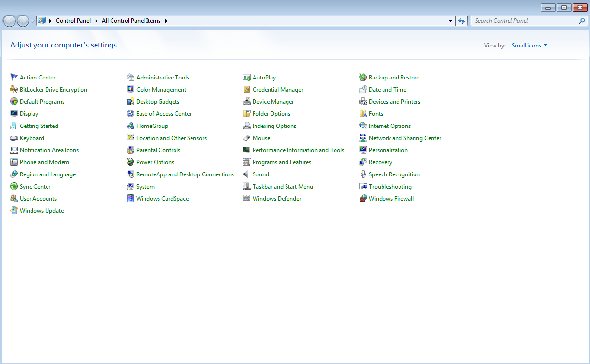Expand the address bar history dropdown arrow

click(x=451, y=21)
